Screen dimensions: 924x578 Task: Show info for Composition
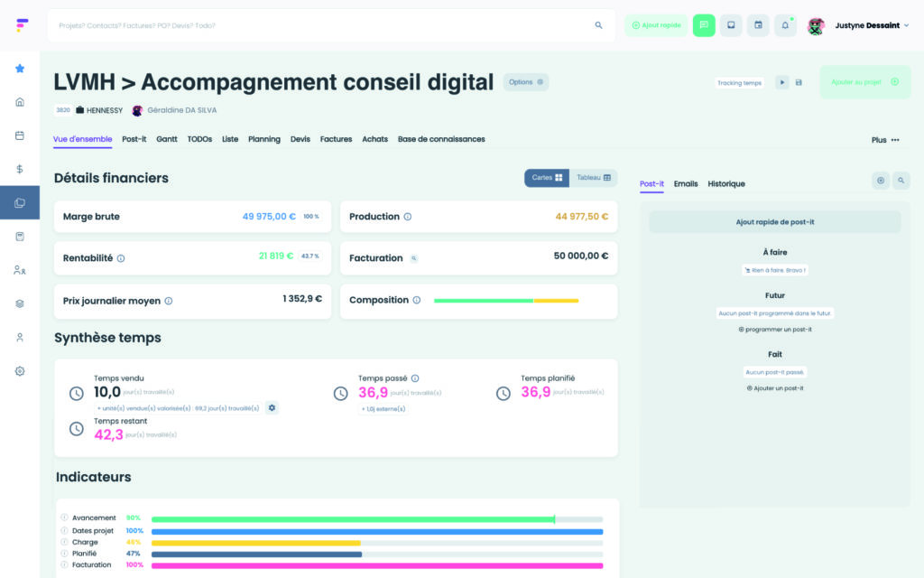coord(417,300)
